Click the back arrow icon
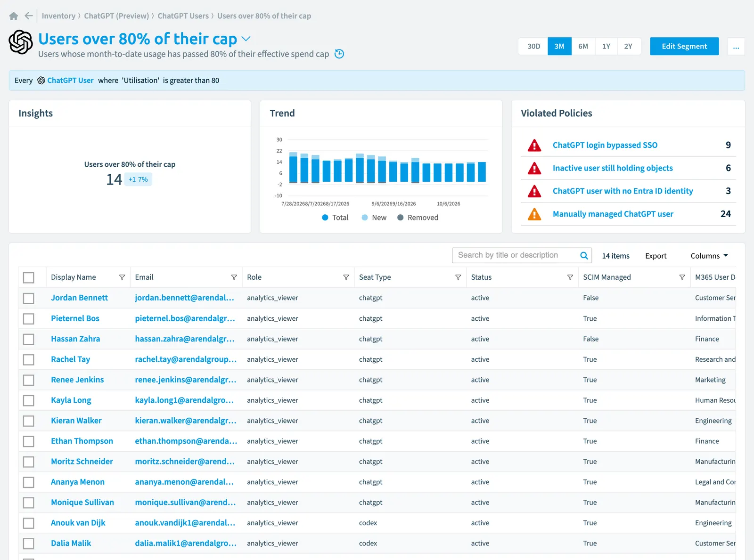Image resolution: width=754 pixels, height=560 pixels. click(x=29, y=16)
